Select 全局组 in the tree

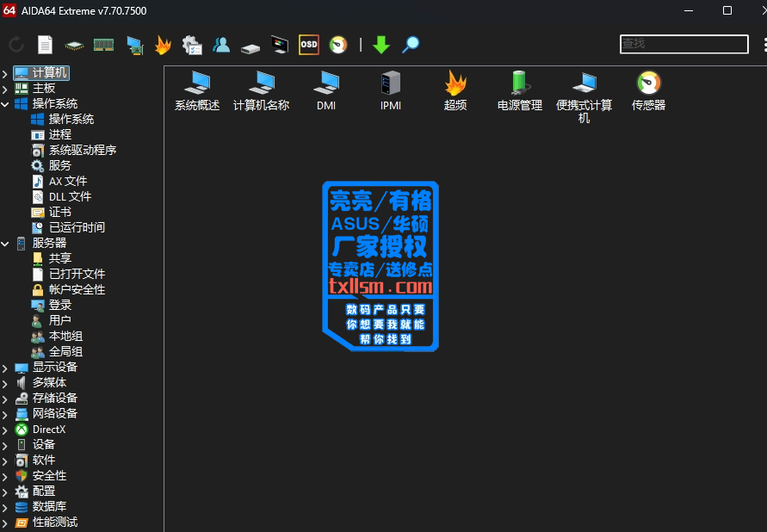pos(57,351)
